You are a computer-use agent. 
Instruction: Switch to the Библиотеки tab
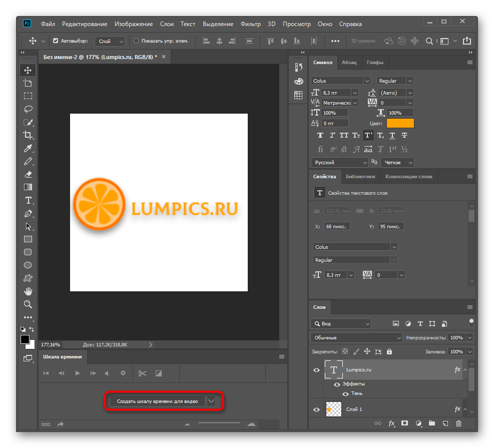[360, 176]
